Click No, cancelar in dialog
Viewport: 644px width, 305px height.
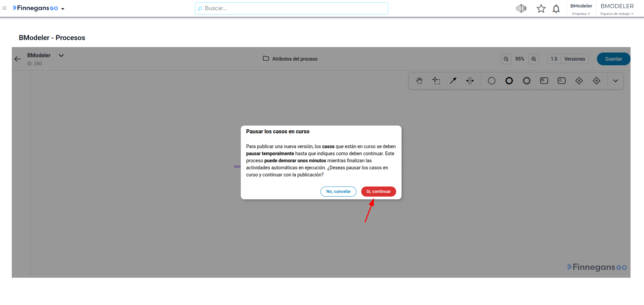click(338, 192)
